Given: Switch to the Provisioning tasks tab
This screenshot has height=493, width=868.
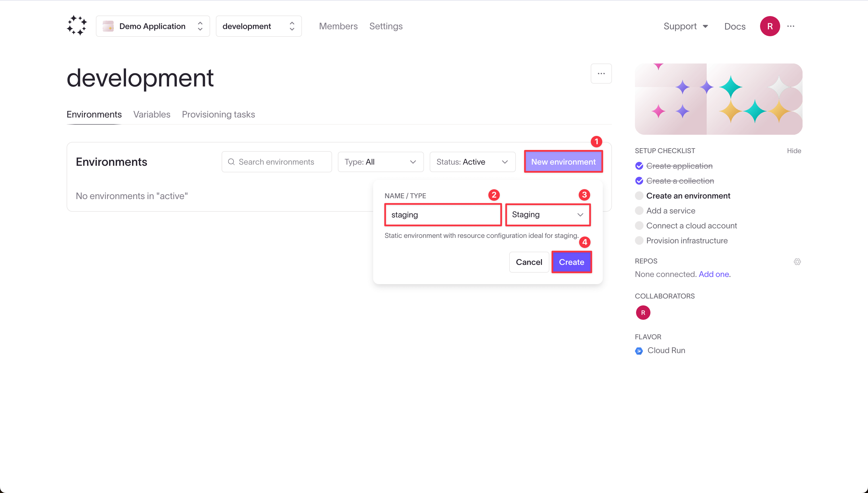Looking at the screenshot, I should (x=219, y=114).
